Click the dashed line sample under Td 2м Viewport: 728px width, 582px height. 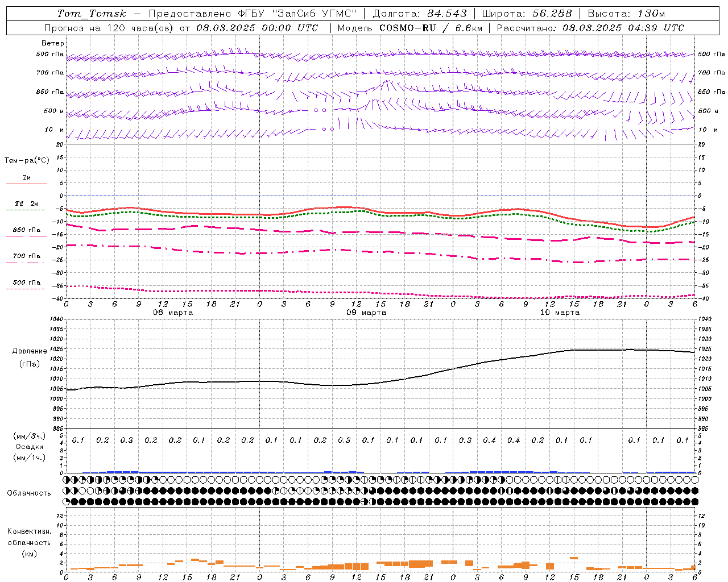26,210
